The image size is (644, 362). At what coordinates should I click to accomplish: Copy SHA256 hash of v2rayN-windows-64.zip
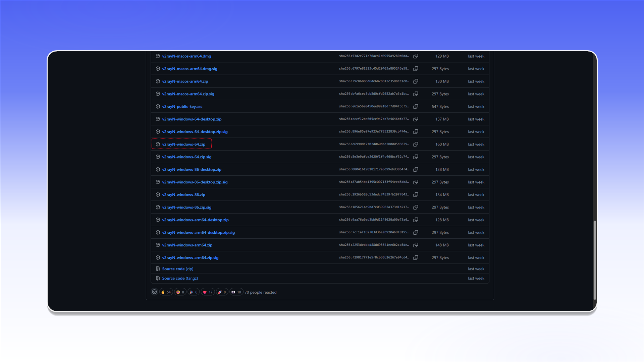coord(416,144)
